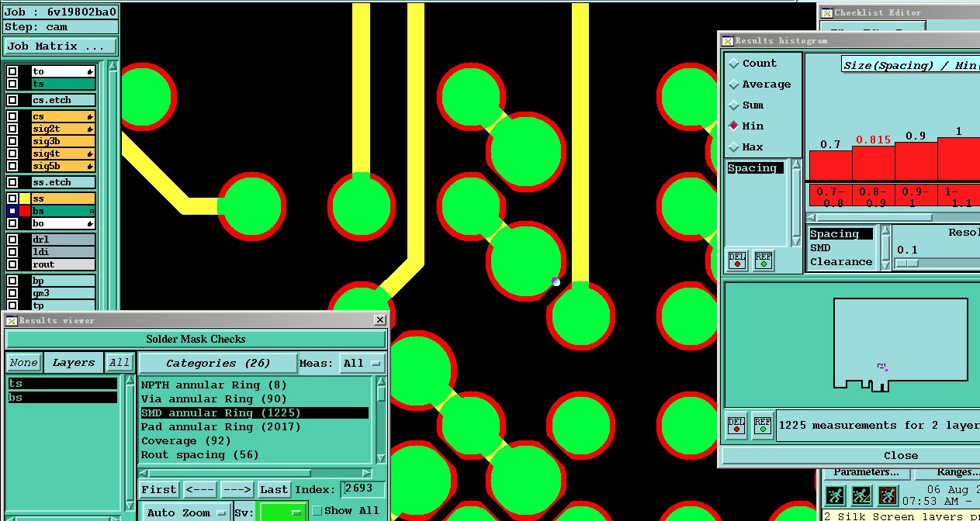Enable the Show All checkbox
The image size is (980, 521).
tap(317, 511)
